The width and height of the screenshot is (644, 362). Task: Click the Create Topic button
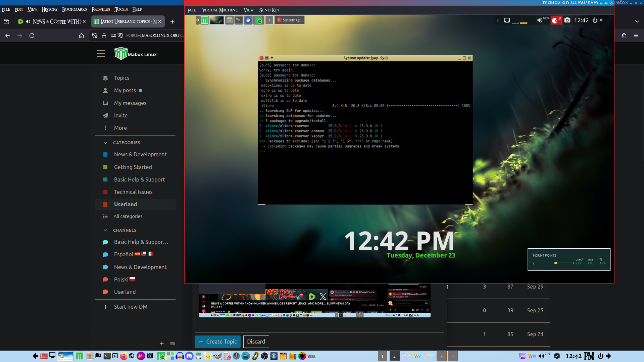click(x=217, y=342)
